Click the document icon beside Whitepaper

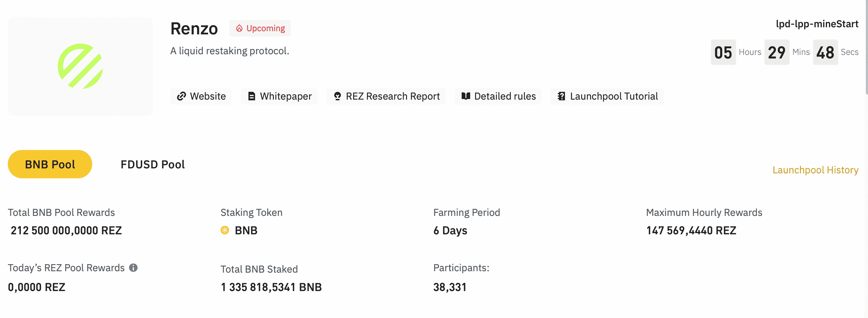point(251,96)
